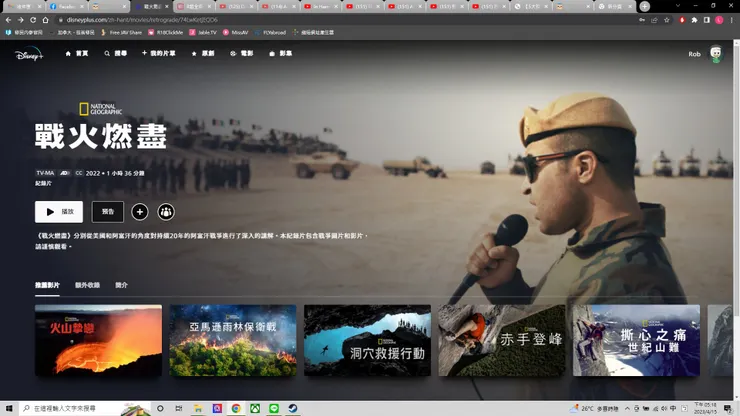
Task: Open the 撕心之痛 世紀山難 thumbnail
Action: point(636,340)
